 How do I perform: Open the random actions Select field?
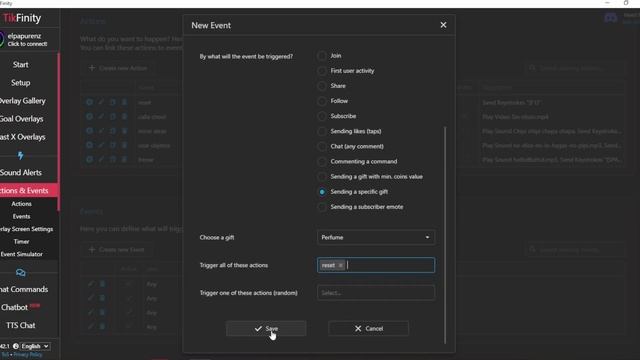point(376,293)
